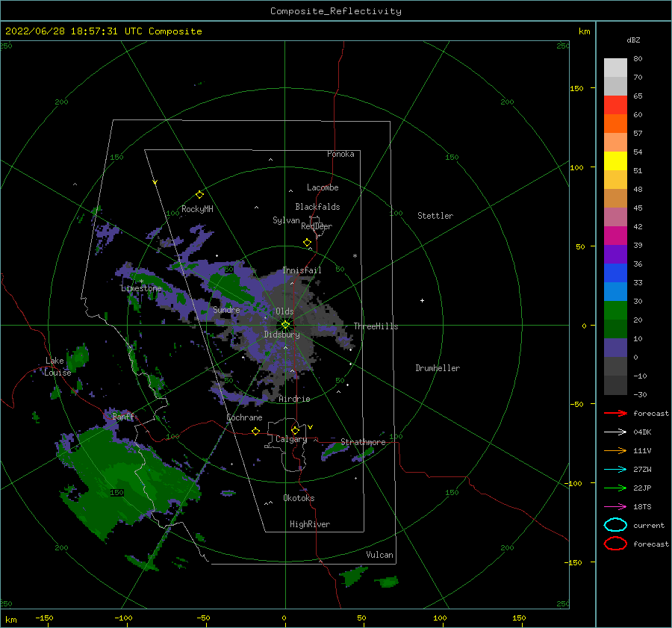Click the yellow diamond marker near RockyMH
The image size is (672, 628).
(199, 195)
